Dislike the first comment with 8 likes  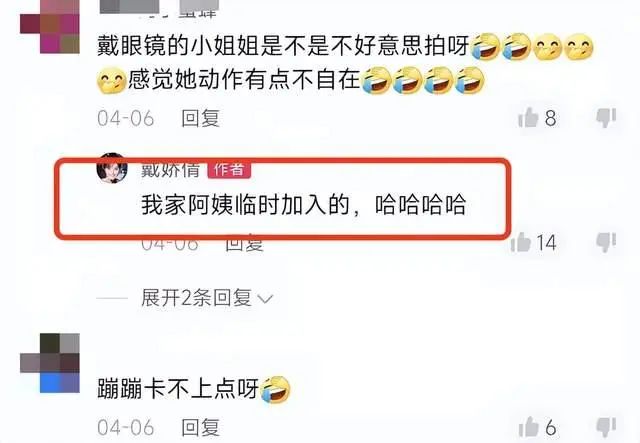606,118
